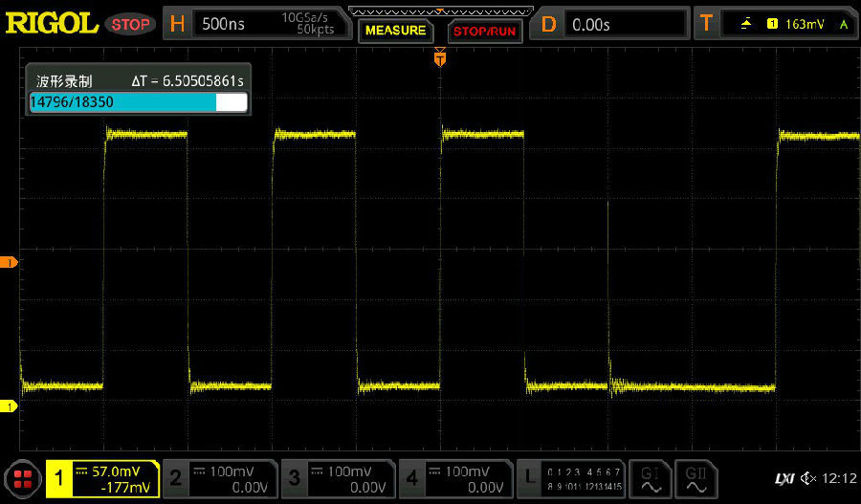Click channel 1 coupling icon
The width and height of the screenshot is (861, 504).
point(81,471)
